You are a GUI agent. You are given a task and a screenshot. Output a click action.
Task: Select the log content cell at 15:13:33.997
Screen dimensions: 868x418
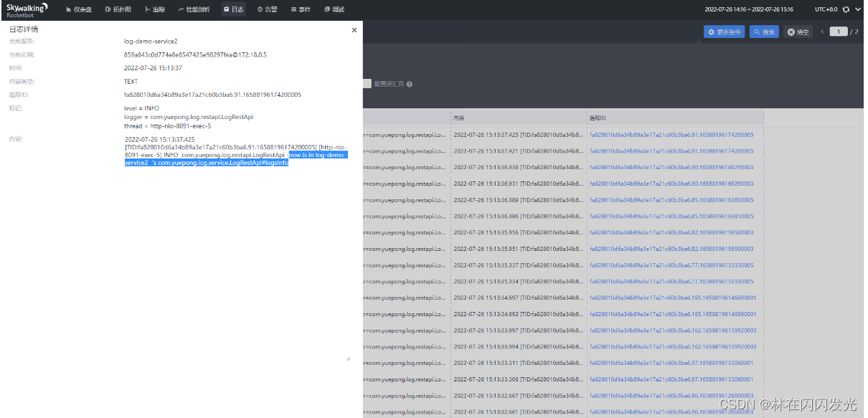click(519, 330)
